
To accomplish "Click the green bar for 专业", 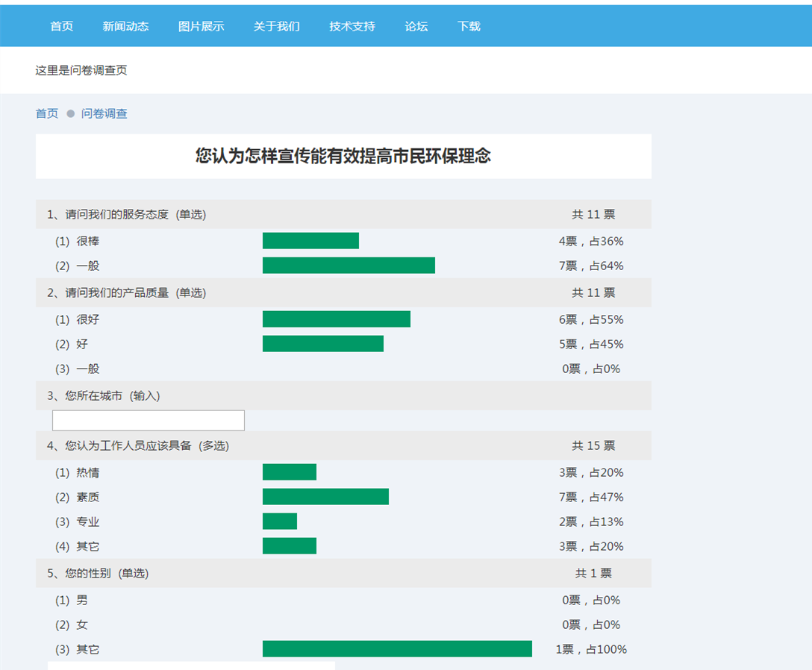I will click(280, 522).
